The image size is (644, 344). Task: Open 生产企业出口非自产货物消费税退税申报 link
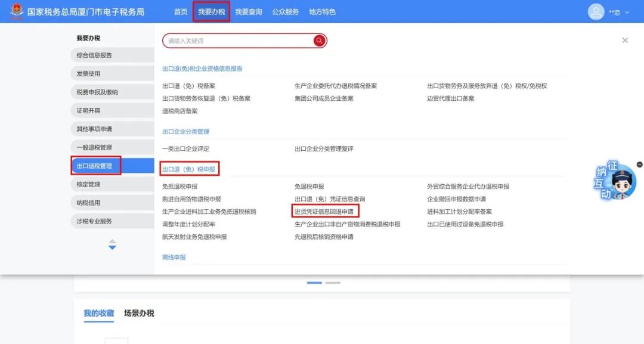point(347,224)
